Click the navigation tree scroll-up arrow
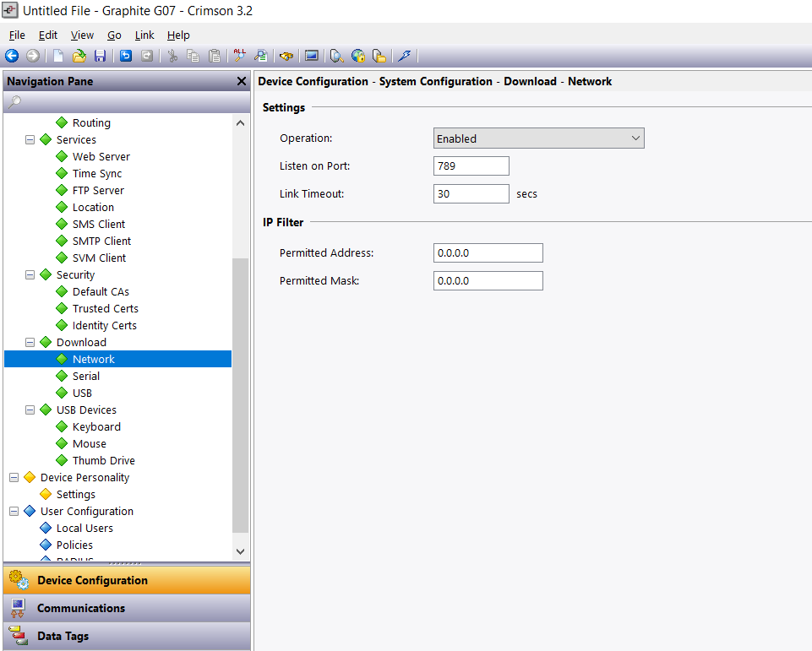812x651 pixels. tap(240, 123)
